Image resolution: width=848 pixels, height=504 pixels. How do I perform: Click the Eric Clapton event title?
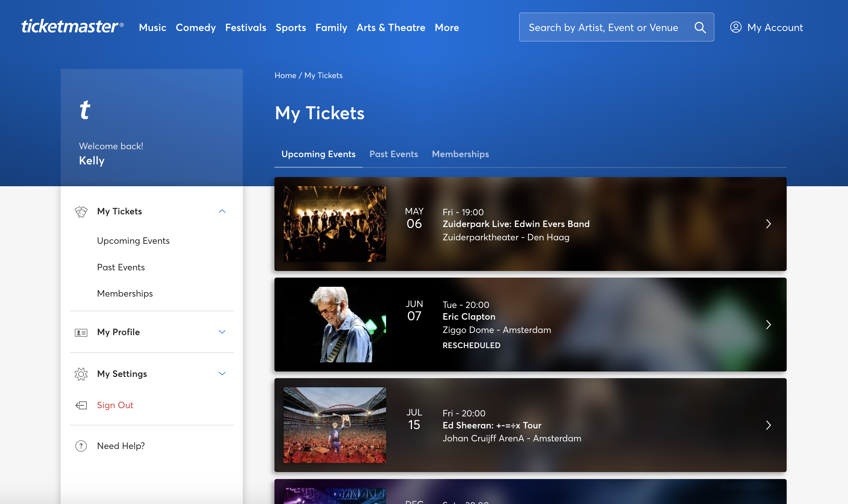[469, 317]
